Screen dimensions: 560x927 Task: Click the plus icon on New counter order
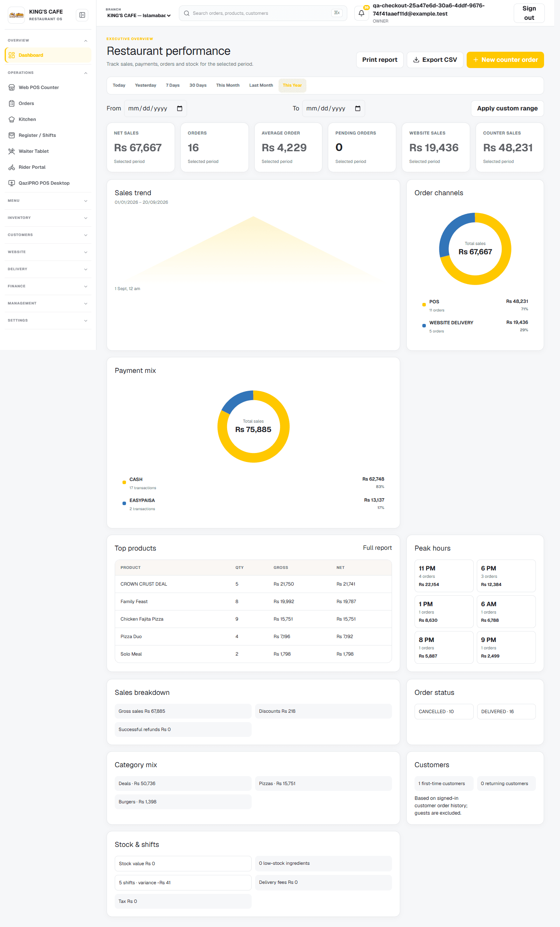pyautogui.click(x=476, y=60)
